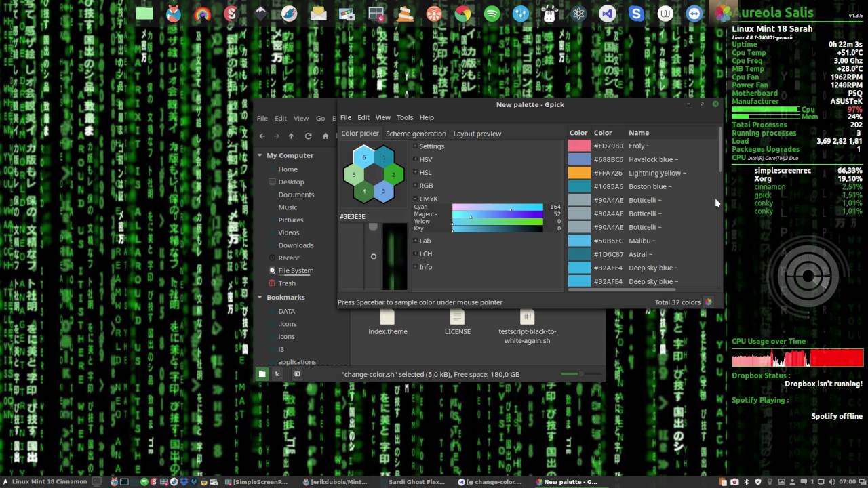The image size is (868, 488).
Task: Open the erikdubois/Mint taskbar window
Action: [x=334, y=482]
